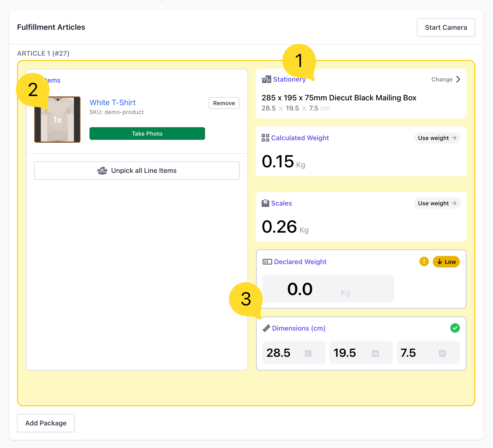Click the Declared Weight number icon
Screen dimensions: 493x448
[x=267, y=262]
